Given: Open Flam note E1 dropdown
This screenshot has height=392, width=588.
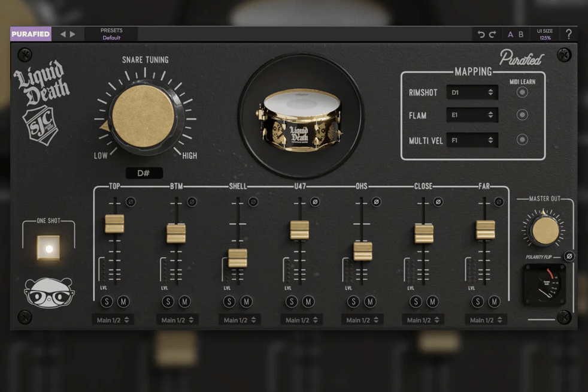Looking at the screenshot, I should click(472, 115).
